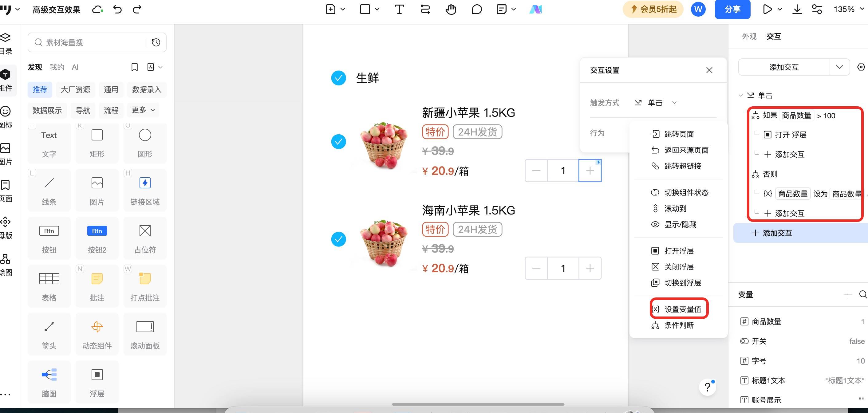Uncheck the 生鲜 category checkbox
868x413 pixels.
pos(339,78)
